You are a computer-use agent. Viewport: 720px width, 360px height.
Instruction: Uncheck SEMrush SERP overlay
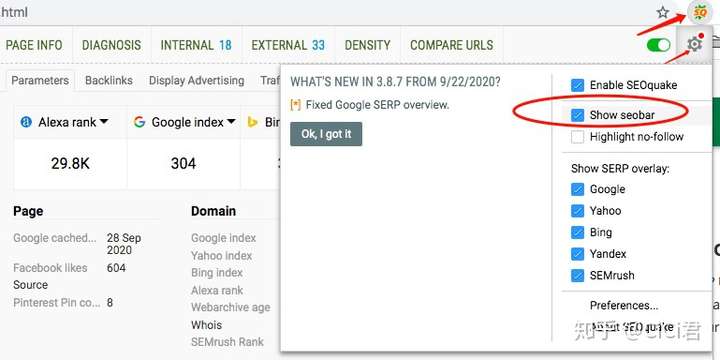[x=577, y=276]
